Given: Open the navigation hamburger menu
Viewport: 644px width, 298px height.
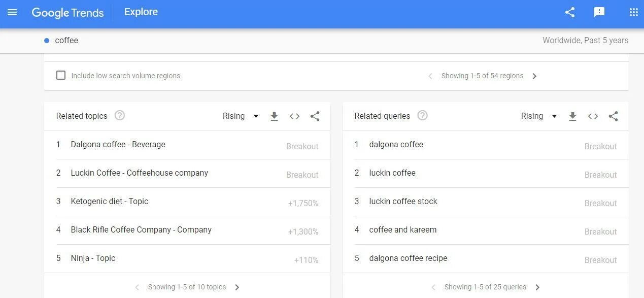Looking at the screenshot, I should tap(13, 13).
